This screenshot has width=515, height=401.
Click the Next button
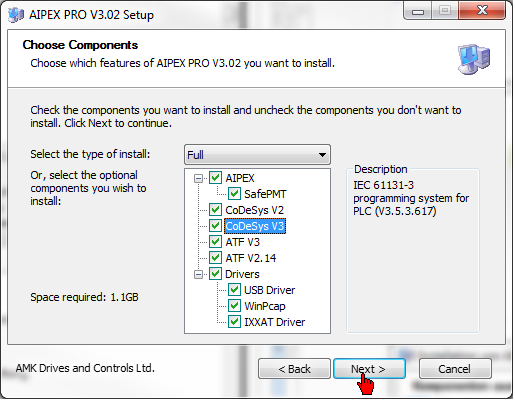click(x=369, y=369)
